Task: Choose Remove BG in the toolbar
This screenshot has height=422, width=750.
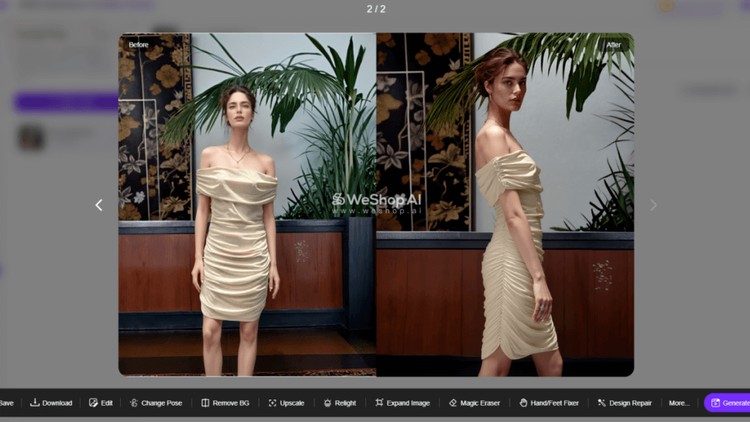Action: pos(225,403)
